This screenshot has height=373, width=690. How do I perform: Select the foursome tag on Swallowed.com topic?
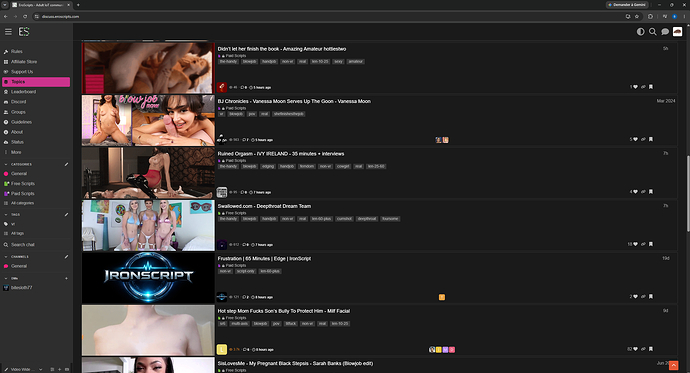click(x=390, y=219)
